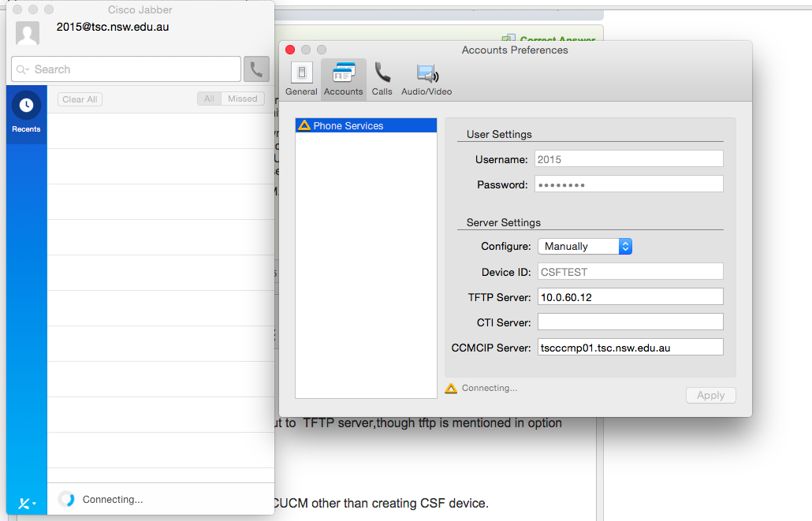Open the Audio/Video preferences pane
This screenshot has height=521, width=812.
coord(426,80)
